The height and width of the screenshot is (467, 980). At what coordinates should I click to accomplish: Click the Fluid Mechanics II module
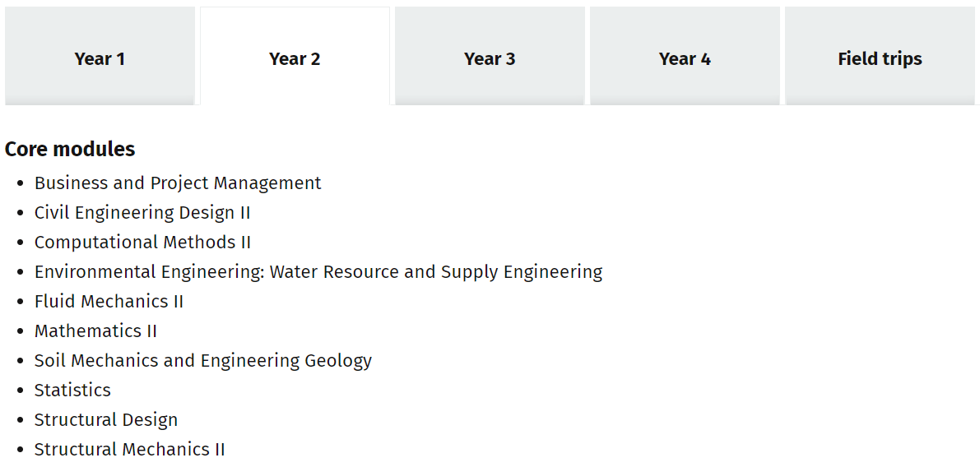click(109, 302)
